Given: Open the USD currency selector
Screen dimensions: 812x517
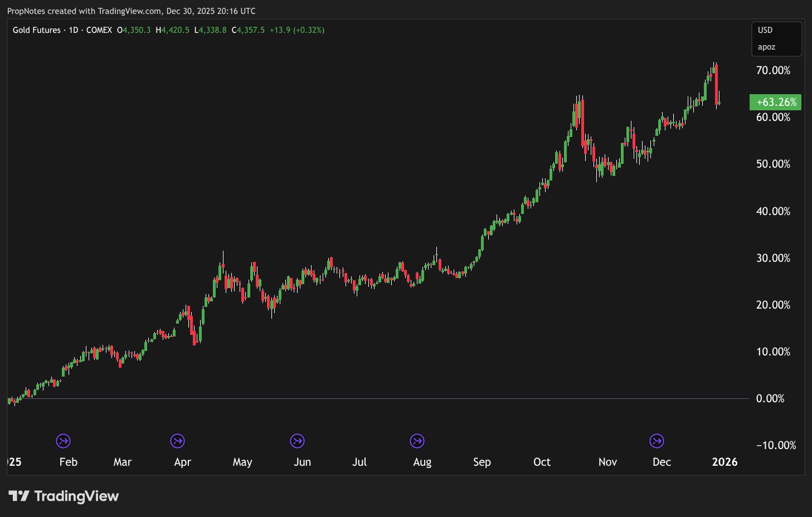Looking at the screenshot, I should (765, 30).
